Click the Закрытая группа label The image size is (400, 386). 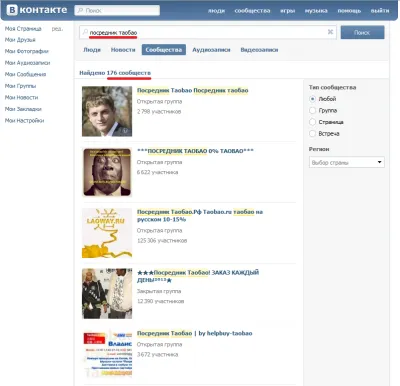click(159, 291)
